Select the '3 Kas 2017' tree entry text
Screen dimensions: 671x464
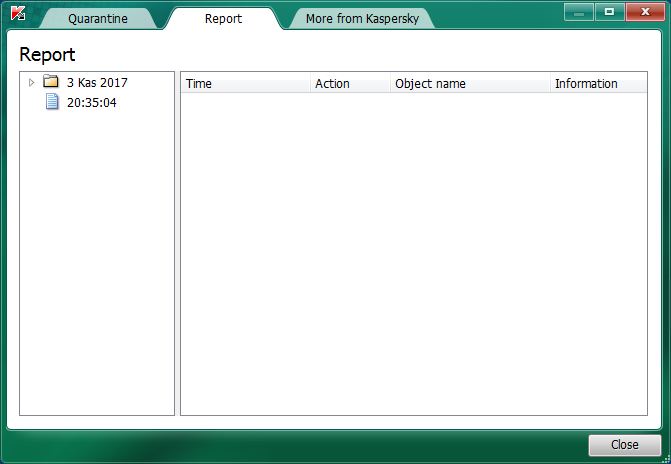pyautogui.click(x=97, y=82)
